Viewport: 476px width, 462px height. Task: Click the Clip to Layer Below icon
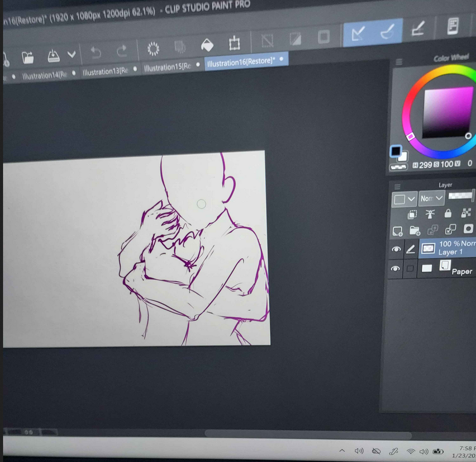413,214
